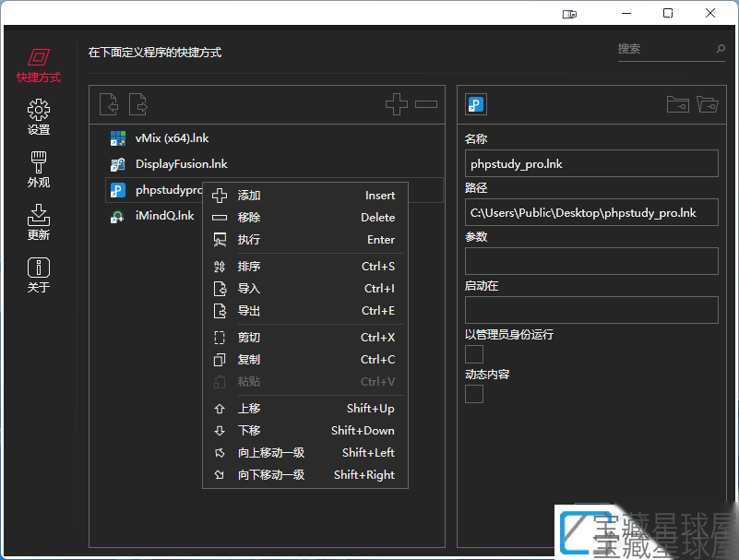Open the 外观 appearance brush section
The width and height of the screenshot is (739, 560).
tap(39, 169)
